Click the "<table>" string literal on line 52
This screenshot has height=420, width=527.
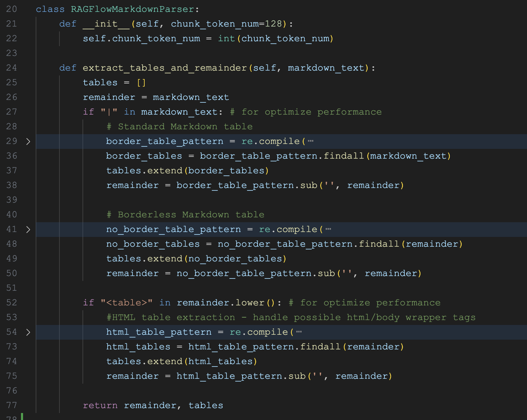(127, 303)
